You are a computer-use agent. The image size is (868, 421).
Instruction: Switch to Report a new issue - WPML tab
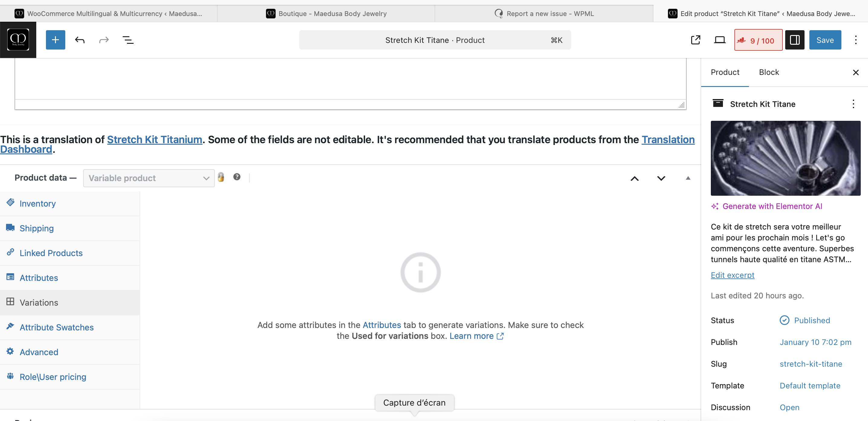pos(544,14)
